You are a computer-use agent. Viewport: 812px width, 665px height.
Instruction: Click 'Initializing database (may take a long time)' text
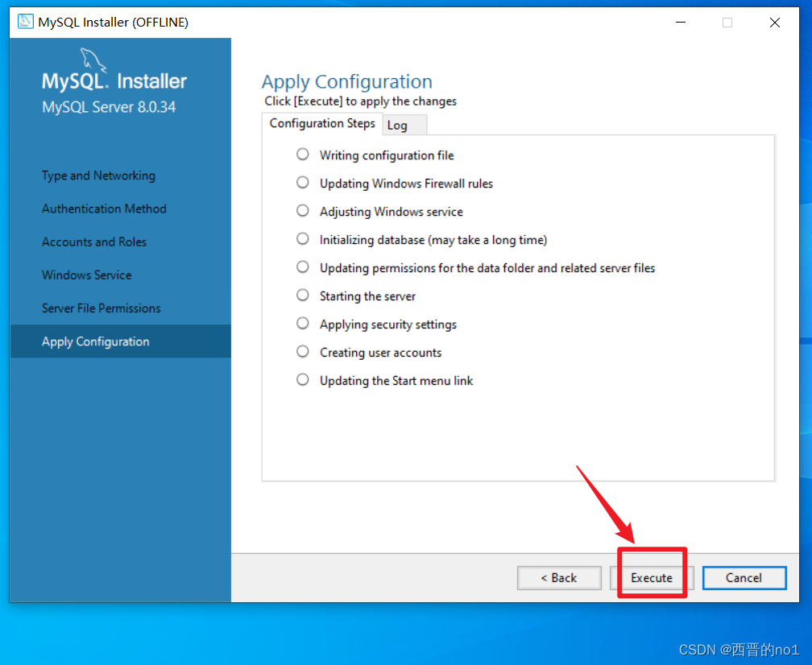pos(433,240)
